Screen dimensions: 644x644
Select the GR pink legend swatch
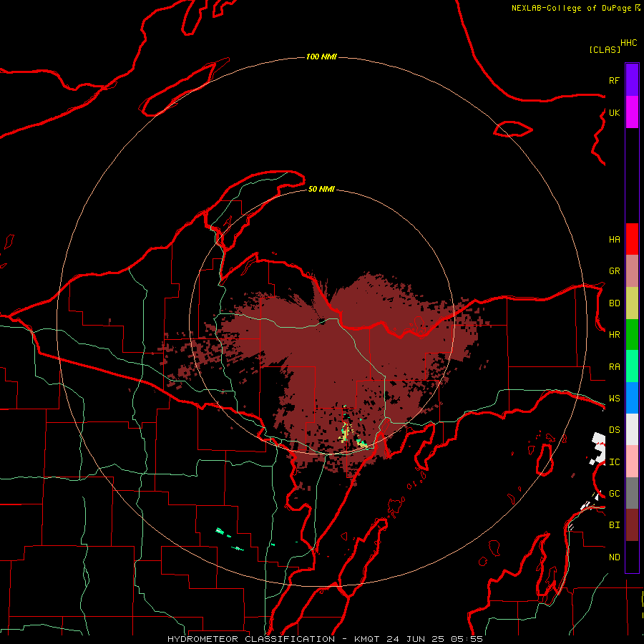click(632, 271)
